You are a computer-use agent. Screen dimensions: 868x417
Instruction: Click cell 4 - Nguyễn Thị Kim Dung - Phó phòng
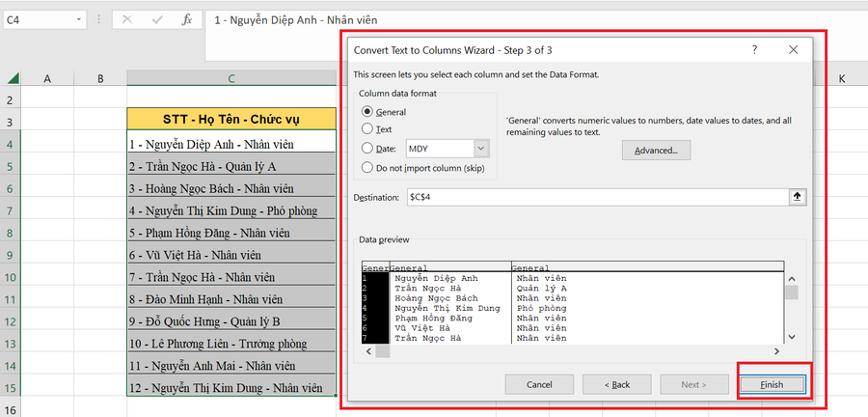pyautogui.click(x=231, y=208)
